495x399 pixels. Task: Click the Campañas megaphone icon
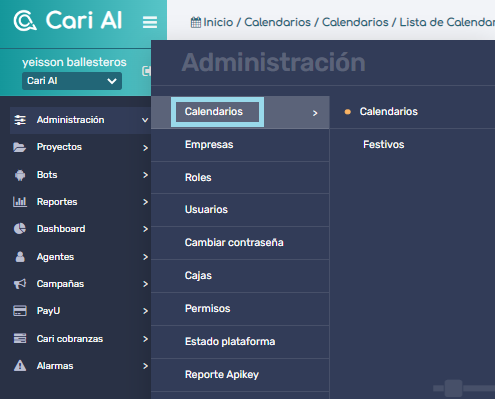(x=20, y=284)
